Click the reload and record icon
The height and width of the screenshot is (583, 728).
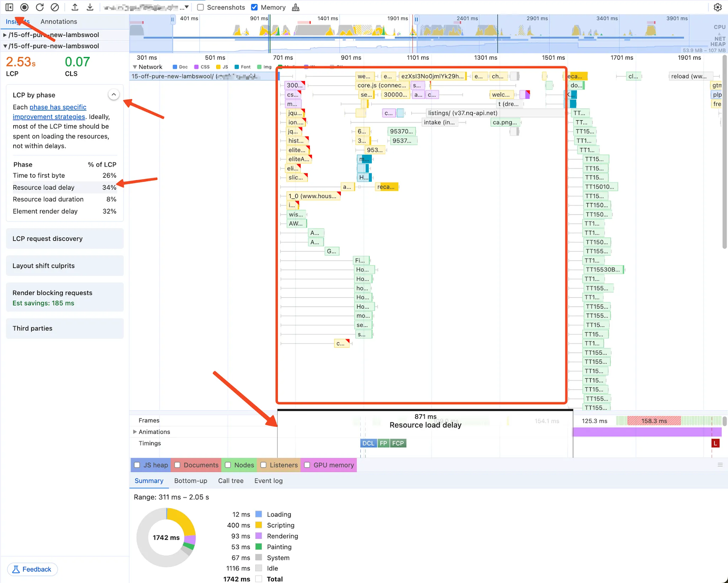coord(40,7)
